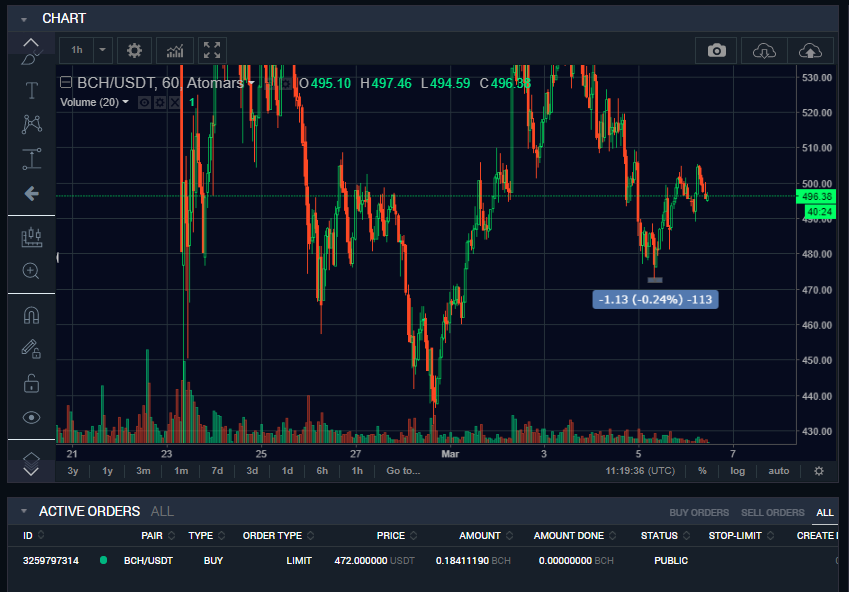Collapse the ACTIVE ORDERS panel
Image resolution: width=849 pixels, height=592 pixels.
tap(24, 511)
